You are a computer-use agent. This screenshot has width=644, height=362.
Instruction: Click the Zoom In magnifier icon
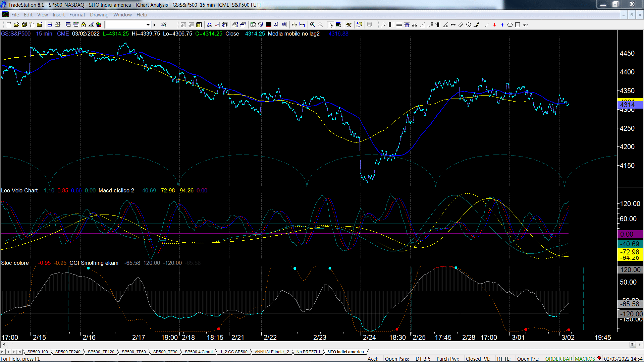point(313,25)
